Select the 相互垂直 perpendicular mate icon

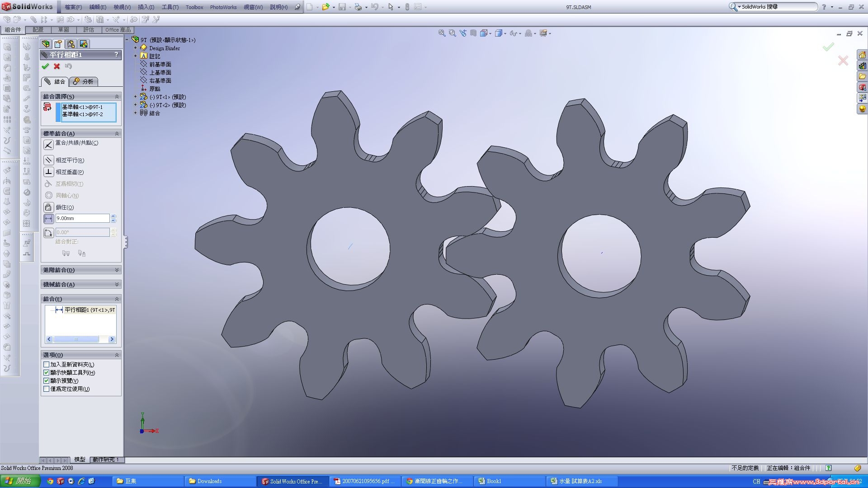pos(48,172)
